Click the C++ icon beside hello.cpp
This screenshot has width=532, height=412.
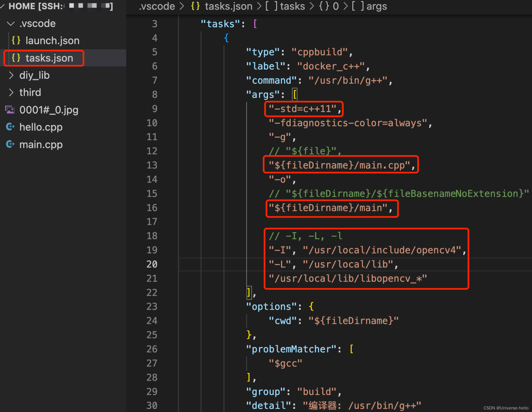click(x=10, y=127)
